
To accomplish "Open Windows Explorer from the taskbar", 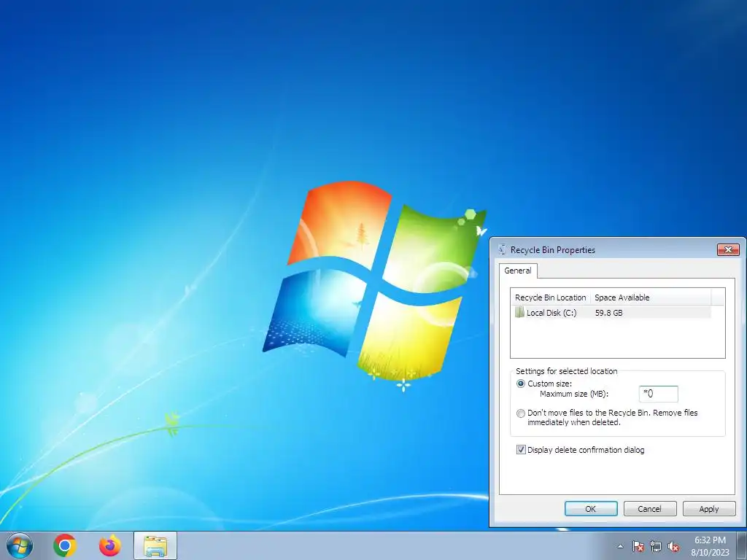I will (x=155, y=545).
